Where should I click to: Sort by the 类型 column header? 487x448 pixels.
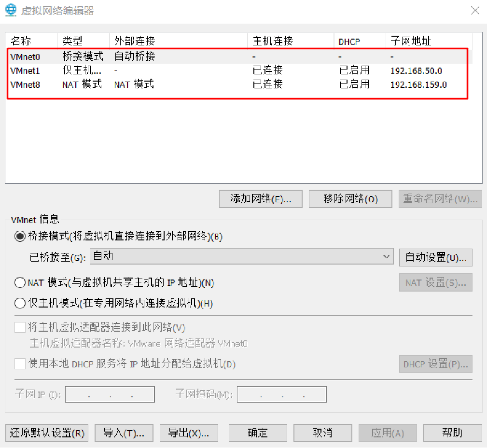83,41
